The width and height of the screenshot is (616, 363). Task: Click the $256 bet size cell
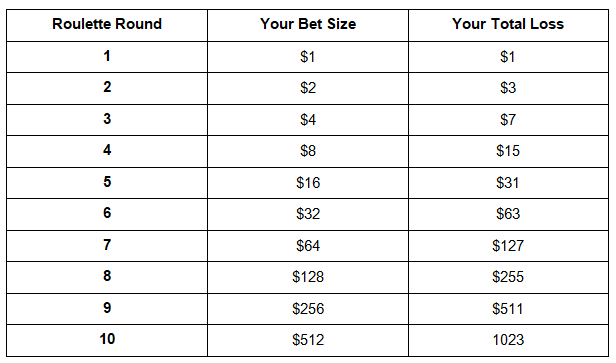pyautogui.click(x=308, y=309)
